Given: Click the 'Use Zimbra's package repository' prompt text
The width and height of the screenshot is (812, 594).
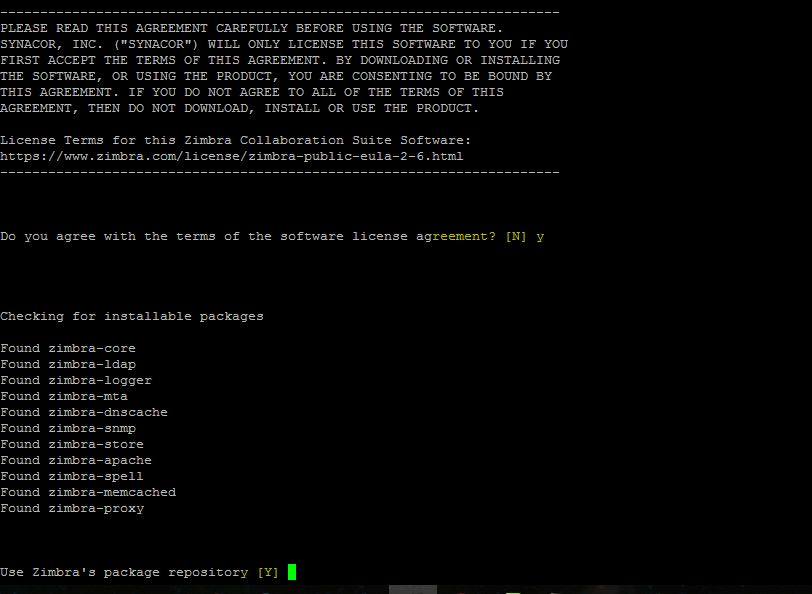Looking at the screenshot, I should click(124, 572).
